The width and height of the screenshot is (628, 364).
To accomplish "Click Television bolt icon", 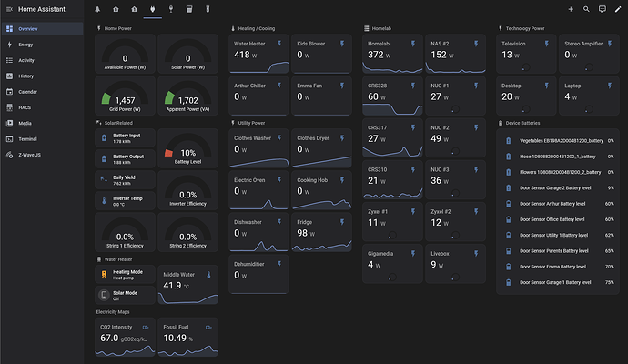I will point(547,44).
